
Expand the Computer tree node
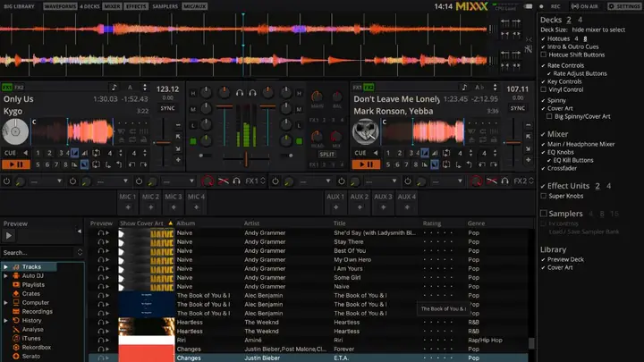[x=5, y=303]
